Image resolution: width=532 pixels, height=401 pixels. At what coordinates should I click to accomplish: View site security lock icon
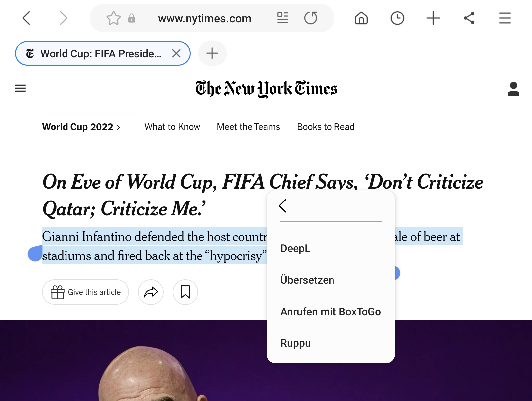click(x=132, y=18)
